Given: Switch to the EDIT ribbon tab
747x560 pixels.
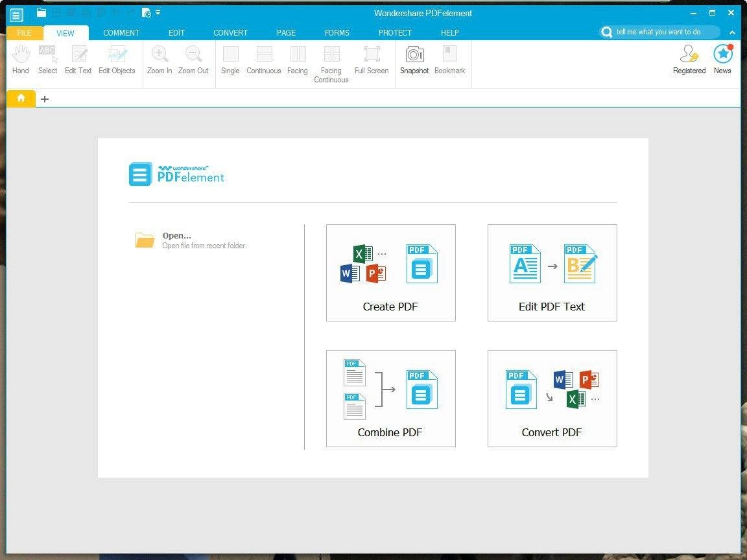Looking at the screenshot, I should [x=176, y=33].
